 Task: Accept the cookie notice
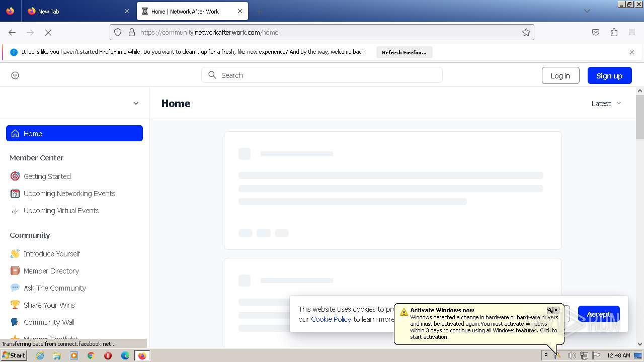[x=599, y=314]
